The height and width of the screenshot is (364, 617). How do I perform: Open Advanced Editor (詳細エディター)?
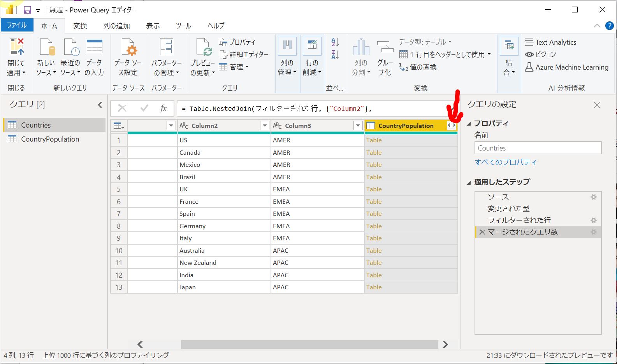[244, 54]
